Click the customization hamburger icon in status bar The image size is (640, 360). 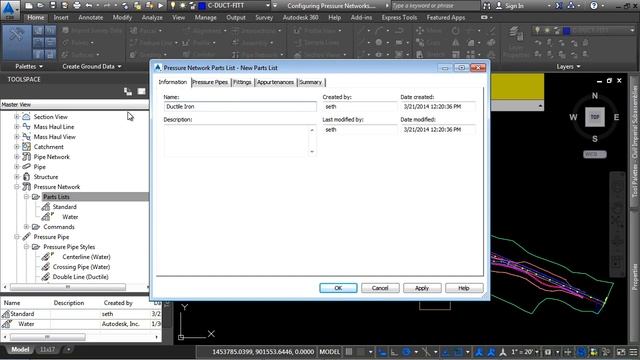click(633, 352)
